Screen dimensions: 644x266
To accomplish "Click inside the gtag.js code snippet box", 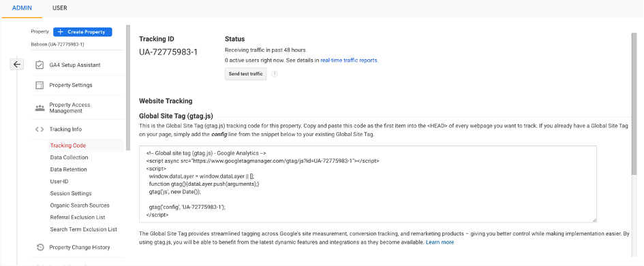I will pyautogui.click(x=367, y=184).
